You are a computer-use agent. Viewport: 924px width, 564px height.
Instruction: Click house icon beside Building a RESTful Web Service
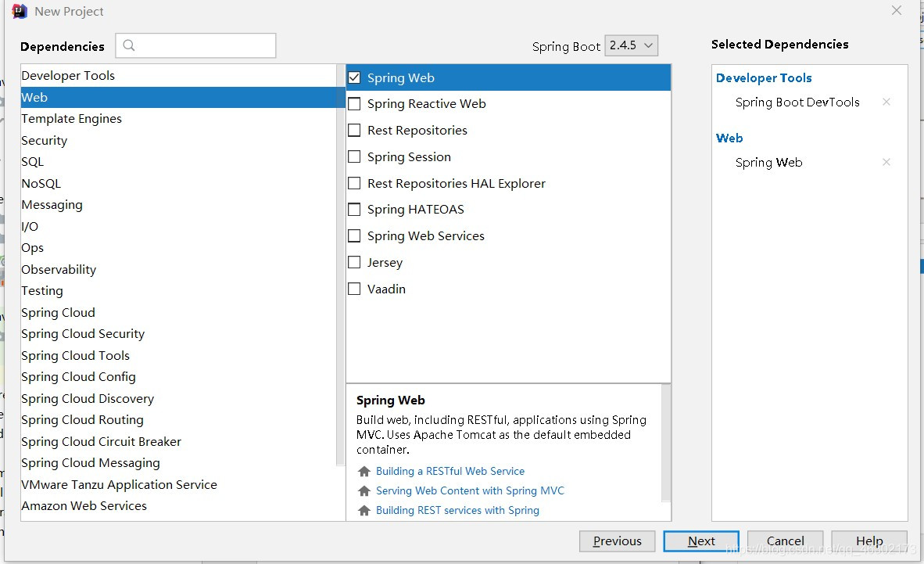(364, 472)
